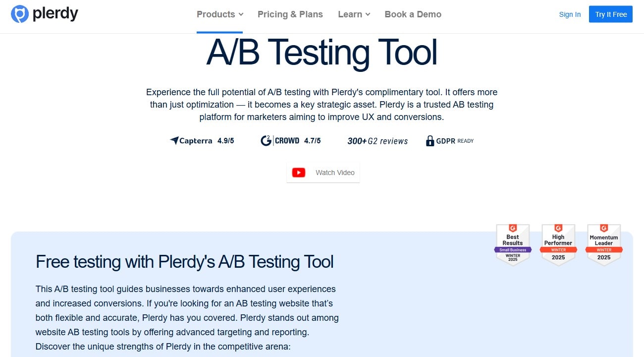644x357 pixels.
Task: Click the High Performer G2 badge
Action: pos(558,245)
